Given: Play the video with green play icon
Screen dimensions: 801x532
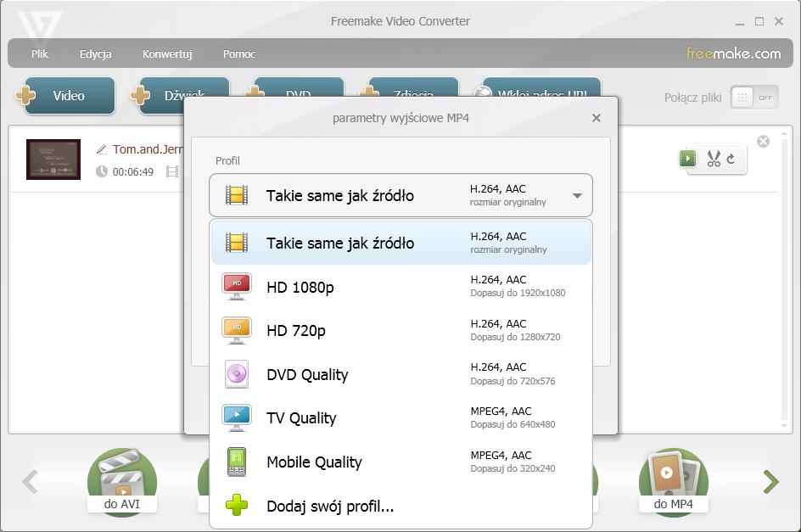Looking at the screenshot, I should coord(687,159).
